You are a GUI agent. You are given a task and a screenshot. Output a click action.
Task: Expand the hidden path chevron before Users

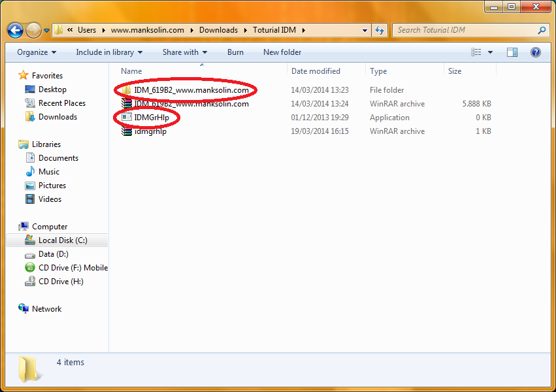[x=70, y=30]
